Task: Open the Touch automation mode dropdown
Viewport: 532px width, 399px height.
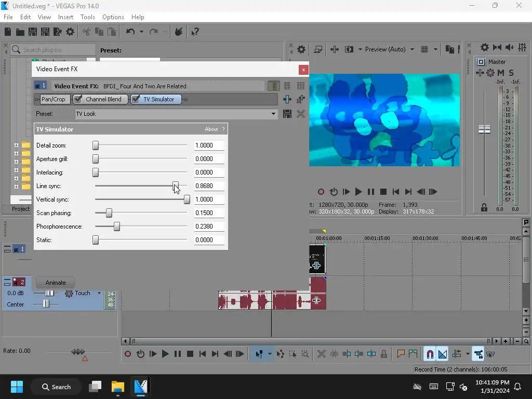Action: click(x=99, y=293)
